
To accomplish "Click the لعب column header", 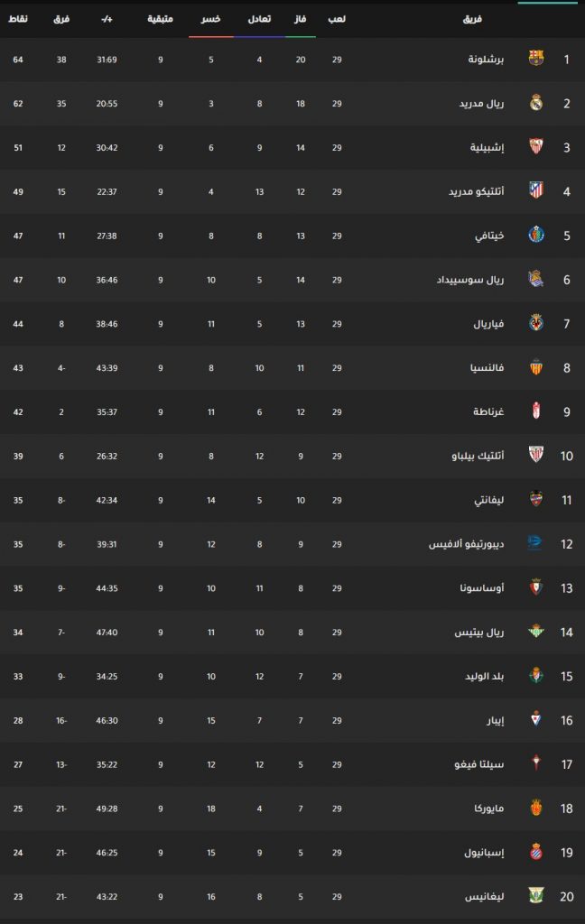I will (337, 19).
